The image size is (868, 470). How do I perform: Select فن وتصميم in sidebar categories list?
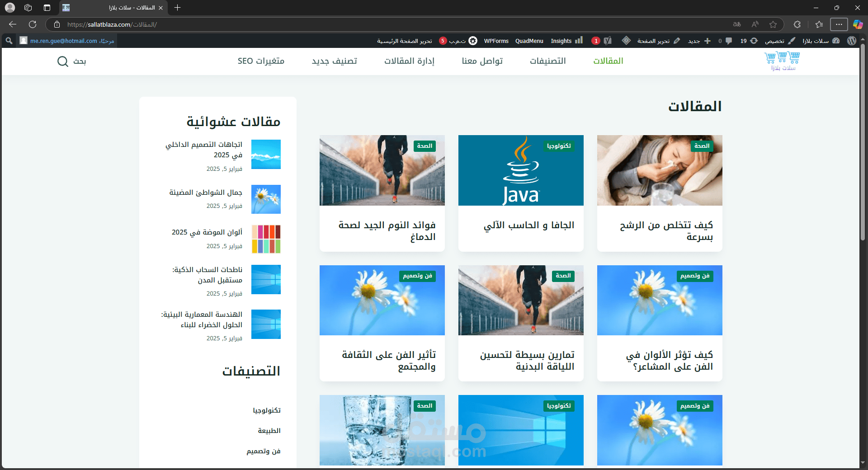[264, 451]
